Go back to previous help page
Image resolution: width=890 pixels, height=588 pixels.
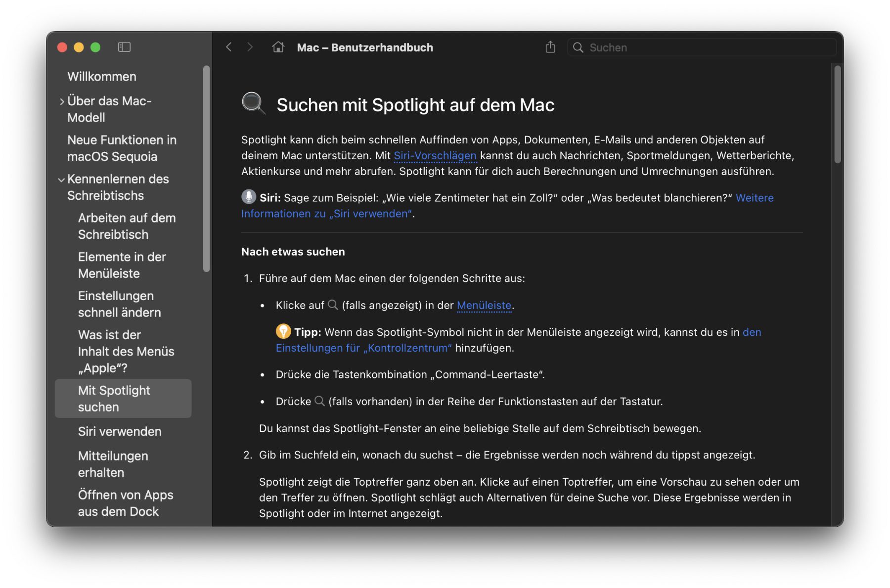228,47
